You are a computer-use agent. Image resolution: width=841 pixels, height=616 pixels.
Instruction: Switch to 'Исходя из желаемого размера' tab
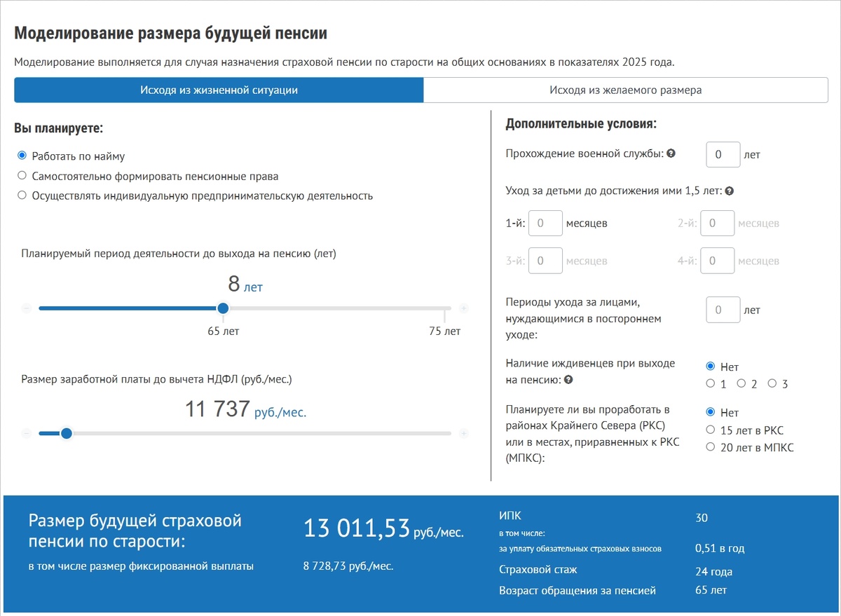pos(626,90)
